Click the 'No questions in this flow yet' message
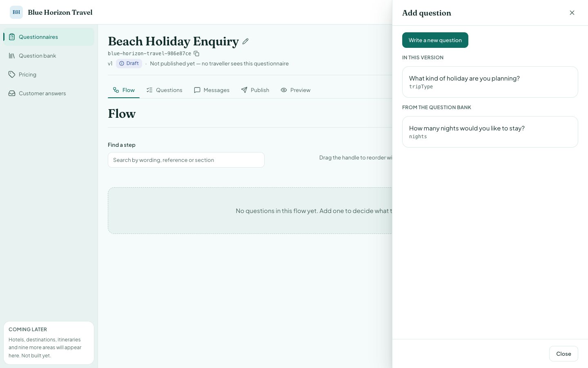The height and width of the screenshot is (368, 588). pos(314,211)
